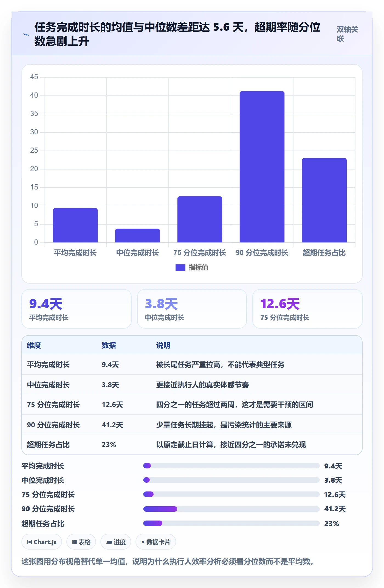Click the 75 分位完成时长 table row label

point(53,405)
